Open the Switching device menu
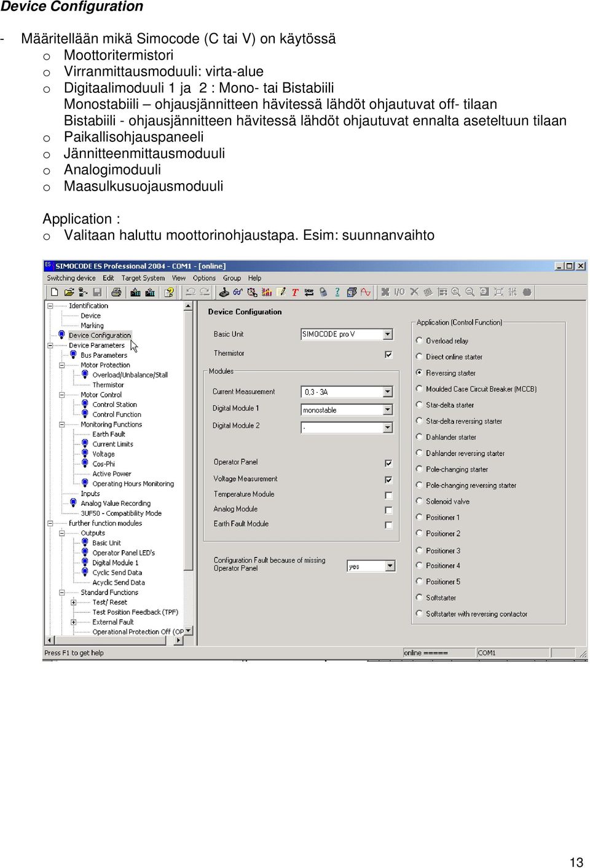 [x=71, y=278]
